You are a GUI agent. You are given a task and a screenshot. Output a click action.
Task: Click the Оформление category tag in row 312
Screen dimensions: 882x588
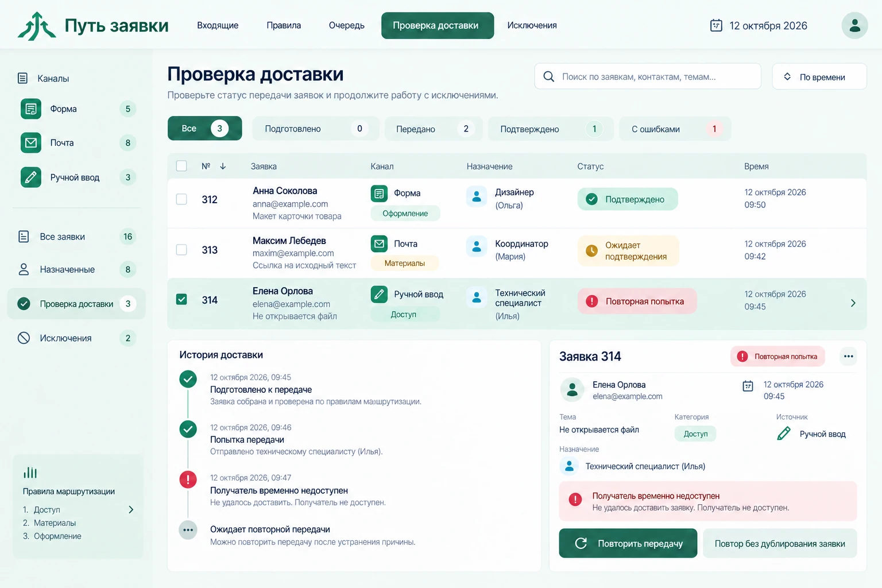[405, 213]
